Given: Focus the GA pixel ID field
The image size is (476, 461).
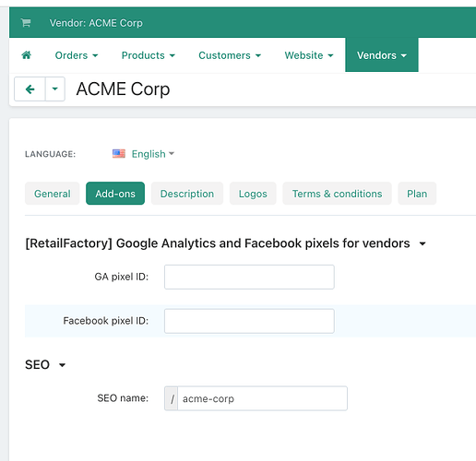Looking at the screenshot, I should 249,277.
